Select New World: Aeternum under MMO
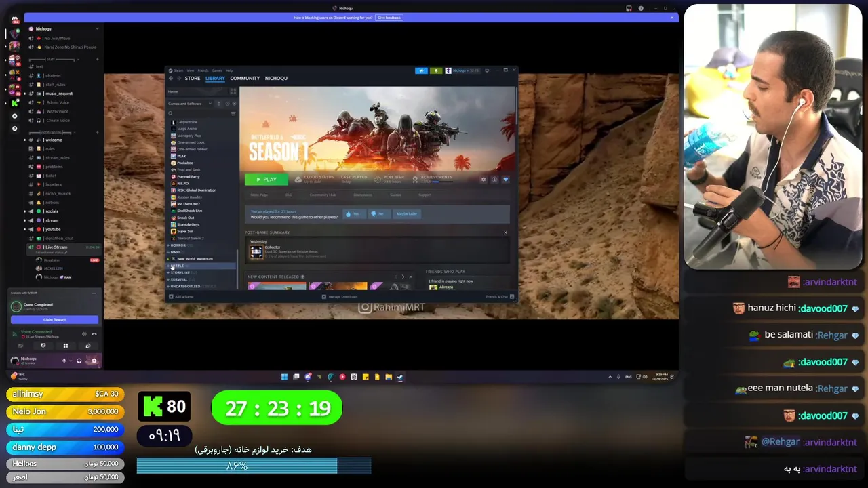868x488 pixels. click(195, 258)
